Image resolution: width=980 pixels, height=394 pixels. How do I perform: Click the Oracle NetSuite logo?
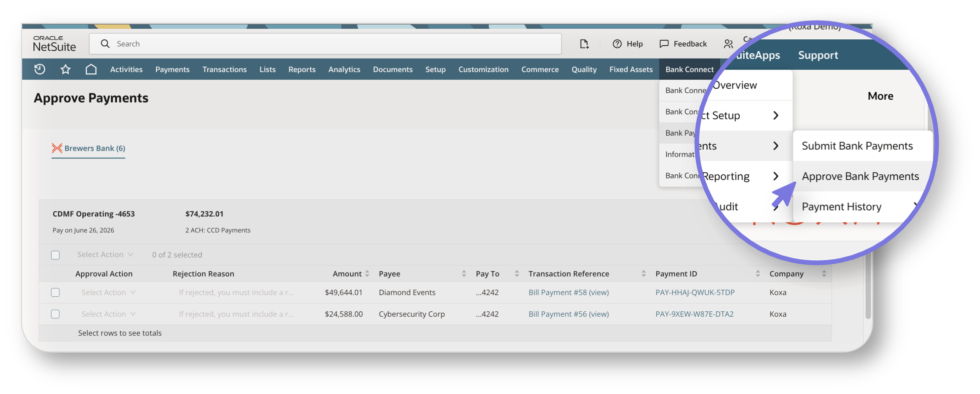[x=55, y=43]
